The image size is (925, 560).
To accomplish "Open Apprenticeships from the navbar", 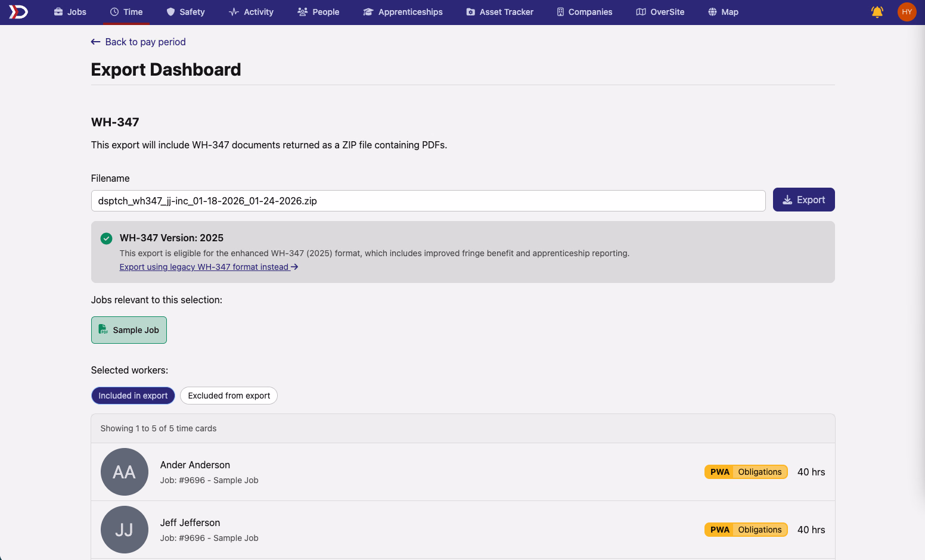I will pos(403,12).
